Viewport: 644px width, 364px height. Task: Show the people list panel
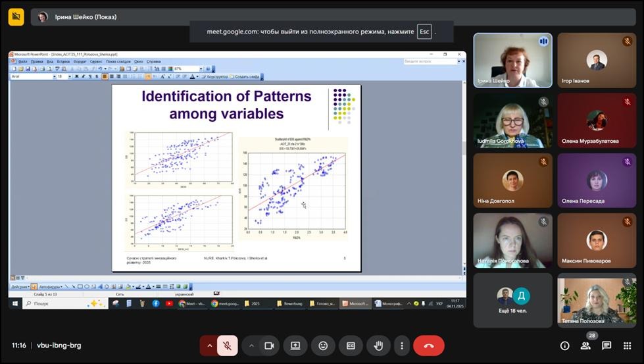(x=585, y=346)
